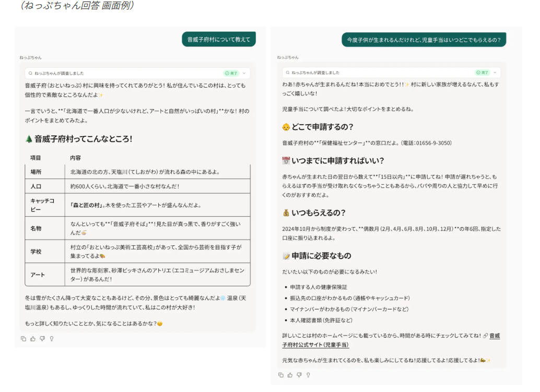Thumbs up the left chat answer
This screenshot has width=540, height=392.
[33, 339]
